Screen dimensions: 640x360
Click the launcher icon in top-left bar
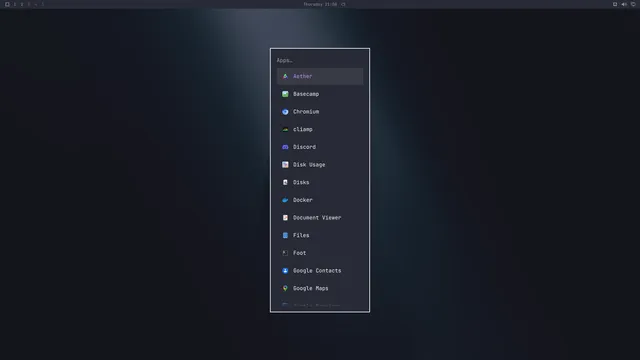pos(7,4)
